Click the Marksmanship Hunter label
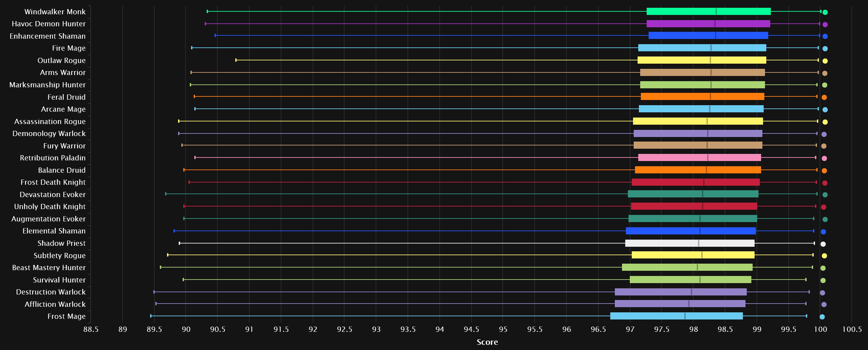Screen dimensions: 868x350 click(47, 85)
